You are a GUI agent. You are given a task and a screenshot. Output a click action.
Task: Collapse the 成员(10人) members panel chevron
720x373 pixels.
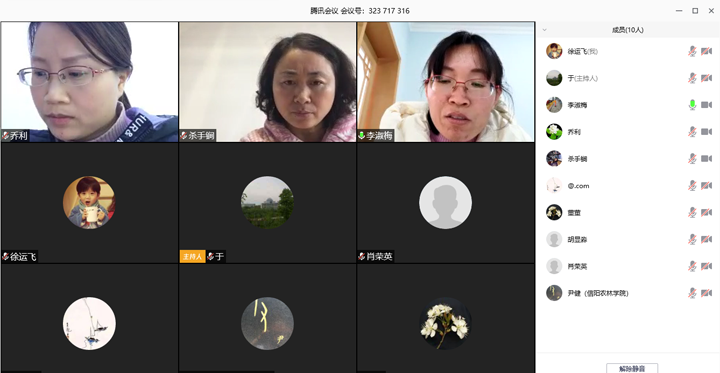[545, 30]
